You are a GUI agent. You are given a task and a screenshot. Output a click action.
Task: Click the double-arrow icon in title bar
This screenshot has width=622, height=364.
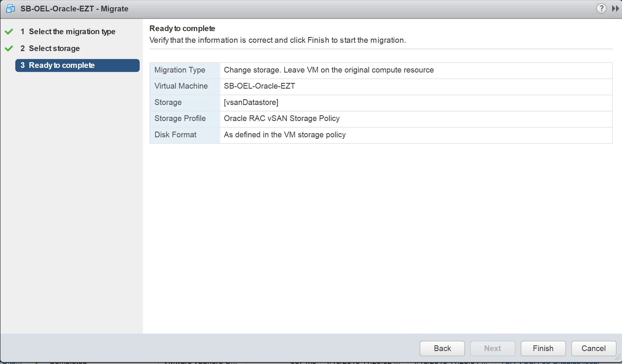[x=615, y=9]
